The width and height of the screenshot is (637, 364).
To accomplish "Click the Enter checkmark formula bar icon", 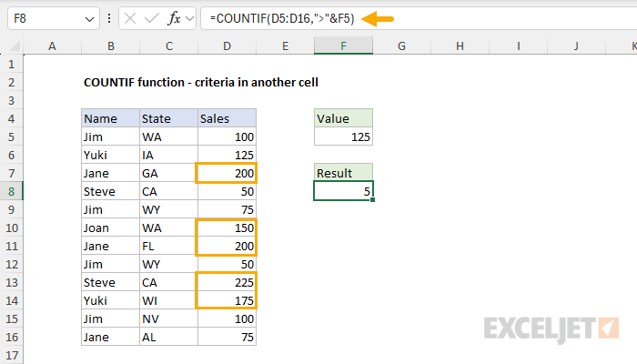I will click(152, 19).
